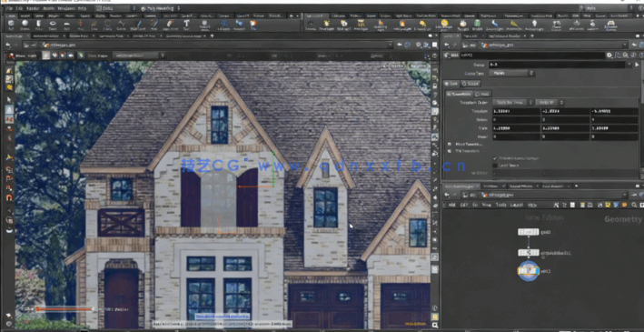The width and height of the screenshot is (644, 332).
Task: Select the top node in network
Action: coord(528,233)
